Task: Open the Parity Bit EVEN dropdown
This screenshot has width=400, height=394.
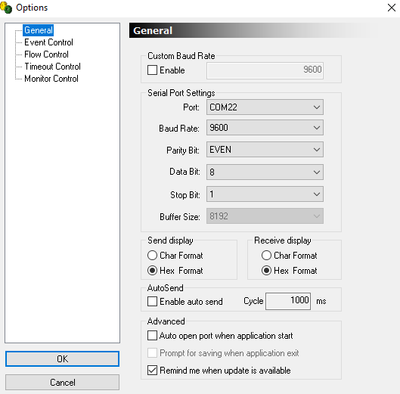Action: (x=265, y=150)
